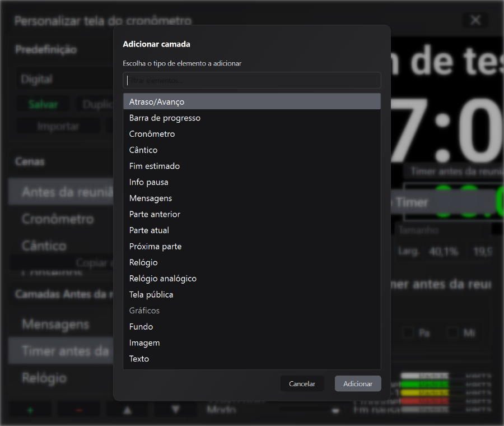Image resolution: width=504 pixels, height=426 pixels.
Task: Confirm with the Adicionar button
Action: [358, 383]
